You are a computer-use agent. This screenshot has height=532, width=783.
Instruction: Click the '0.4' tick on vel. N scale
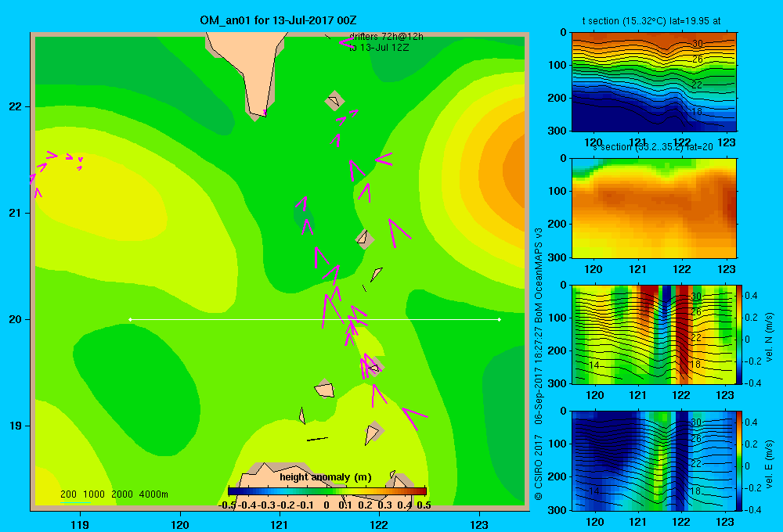click(751, 296)
